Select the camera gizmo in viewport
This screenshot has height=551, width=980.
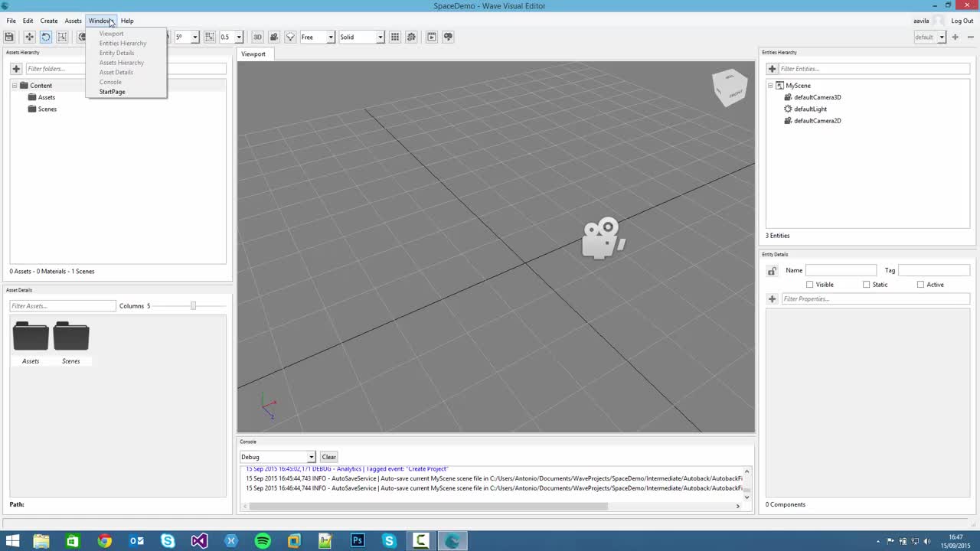click(x=603, y=238)
